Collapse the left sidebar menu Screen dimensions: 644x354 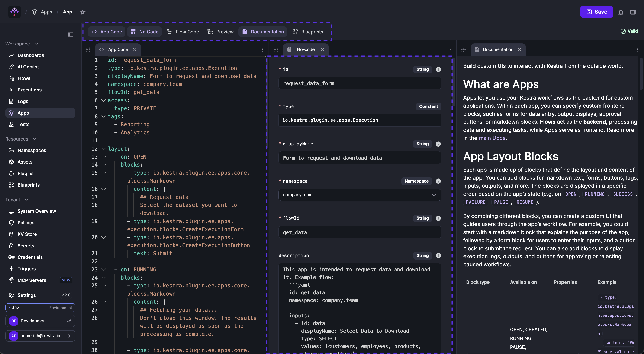(71, 35)
